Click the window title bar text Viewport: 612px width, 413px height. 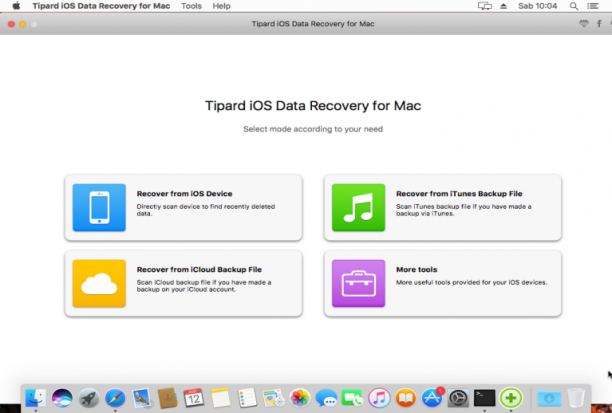313,24
